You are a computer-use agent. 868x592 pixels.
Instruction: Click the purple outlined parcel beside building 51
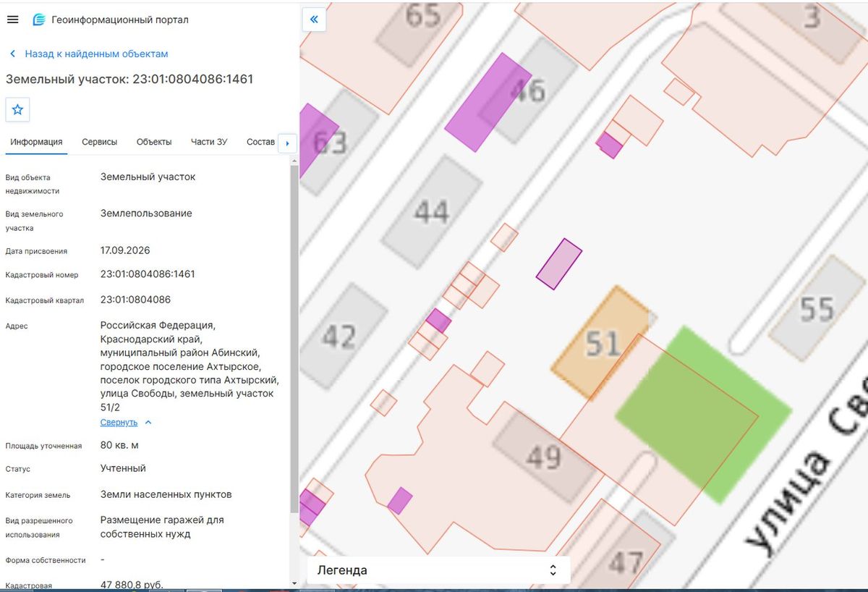(x=559, y=264)
